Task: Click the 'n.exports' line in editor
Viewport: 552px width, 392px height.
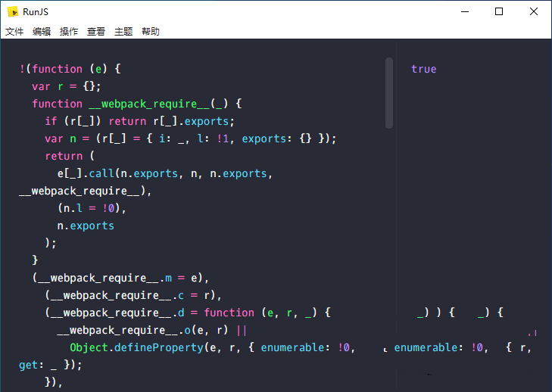Action: click(86, 226)
